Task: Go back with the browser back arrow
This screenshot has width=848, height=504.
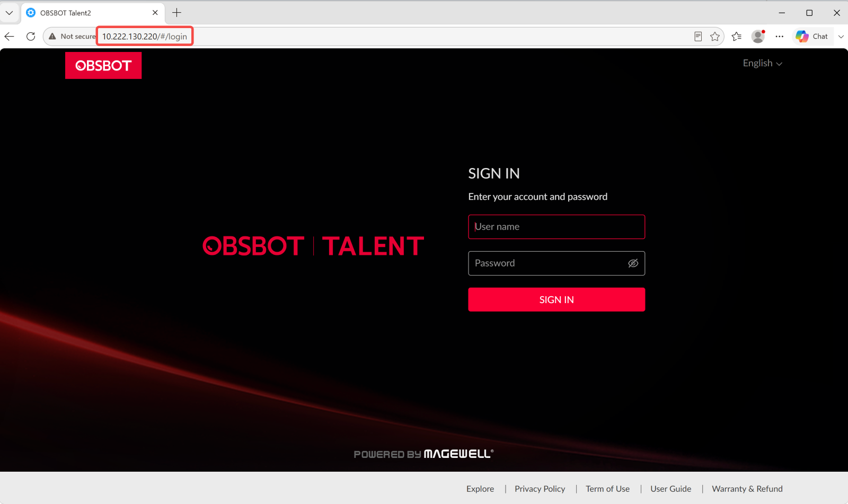Action: pyautogui.click(x=10, y=37)
